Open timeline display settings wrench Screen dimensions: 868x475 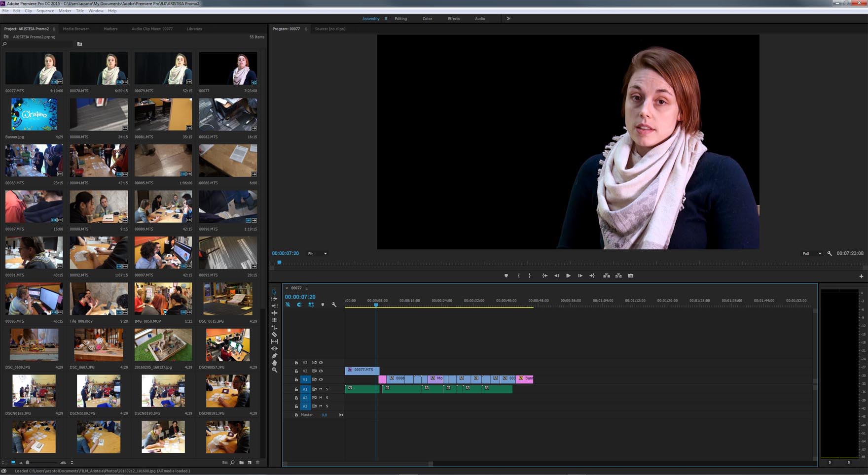click(334, 305)
